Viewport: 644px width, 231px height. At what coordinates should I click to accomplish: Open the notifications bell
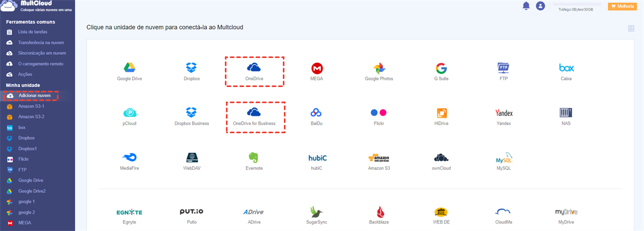tap(526, 6)
